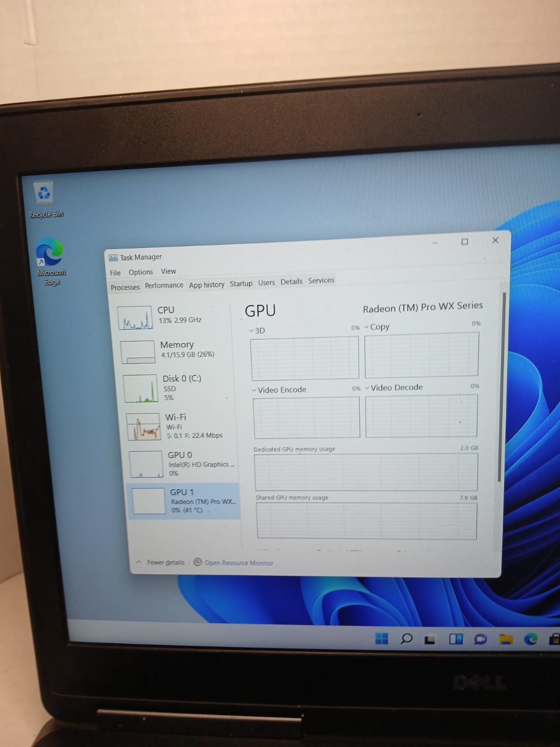Switch to the Details tab
This screenshot has height=747, width=560.
[291, 282]
